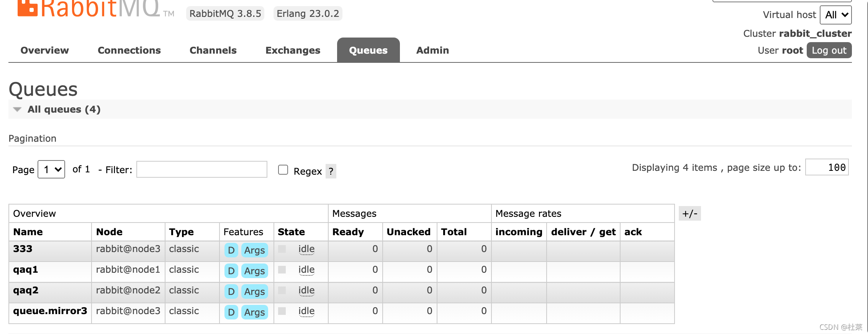This screenshot has width=868, height=334.
Task: Open queue 333
Action: (x=23, y=249)
